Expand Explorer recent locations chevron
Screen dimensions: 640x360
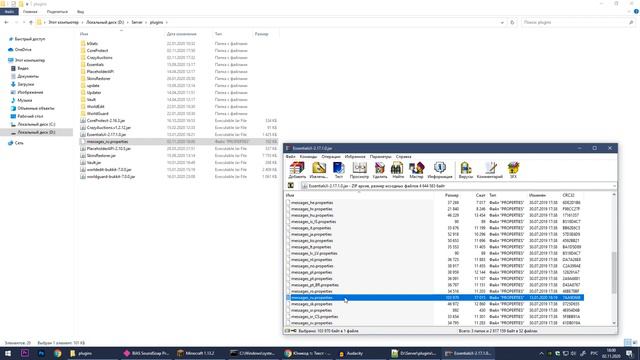[x=23, y=22]
